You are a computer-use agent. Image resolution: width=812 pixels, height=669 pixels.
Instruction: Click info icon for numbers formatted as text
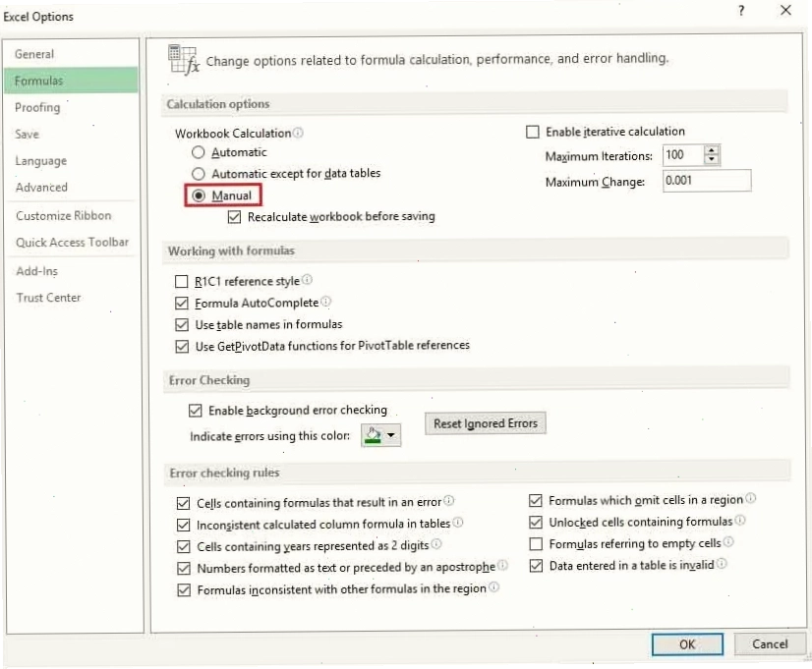(502, 566)
